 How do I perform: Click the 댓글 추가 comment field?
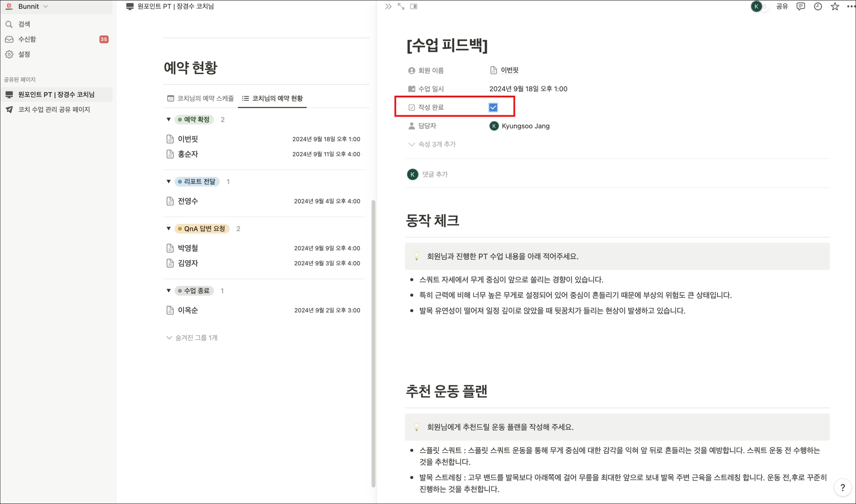pos(435,174)
